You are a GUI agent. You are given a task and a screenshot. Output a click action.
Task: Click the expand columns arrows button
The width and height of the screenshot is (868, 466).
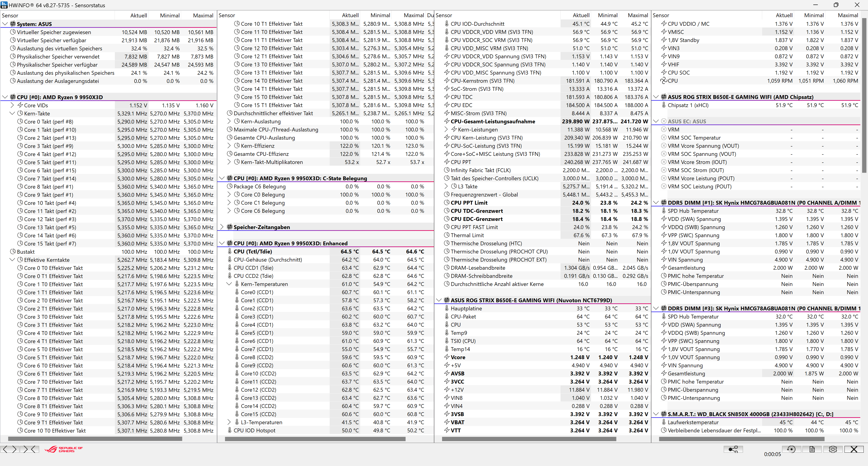tap(10, 449)
